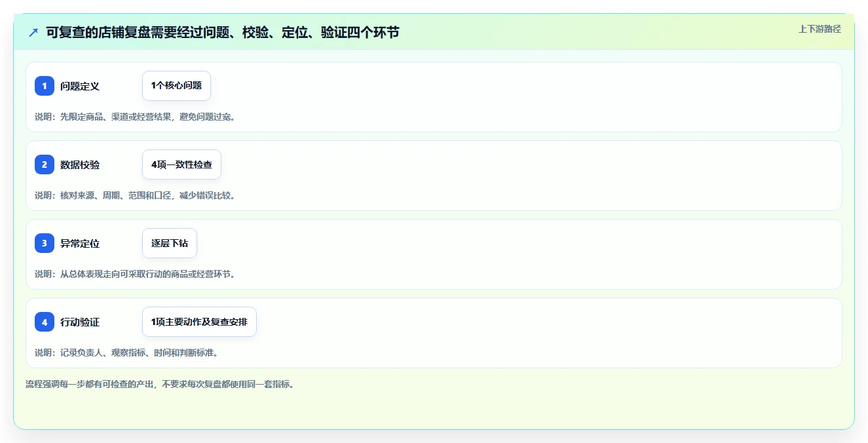868x443 pixels.
Task: Click the 行动验证 step title
Action: (x=80, y=322)
